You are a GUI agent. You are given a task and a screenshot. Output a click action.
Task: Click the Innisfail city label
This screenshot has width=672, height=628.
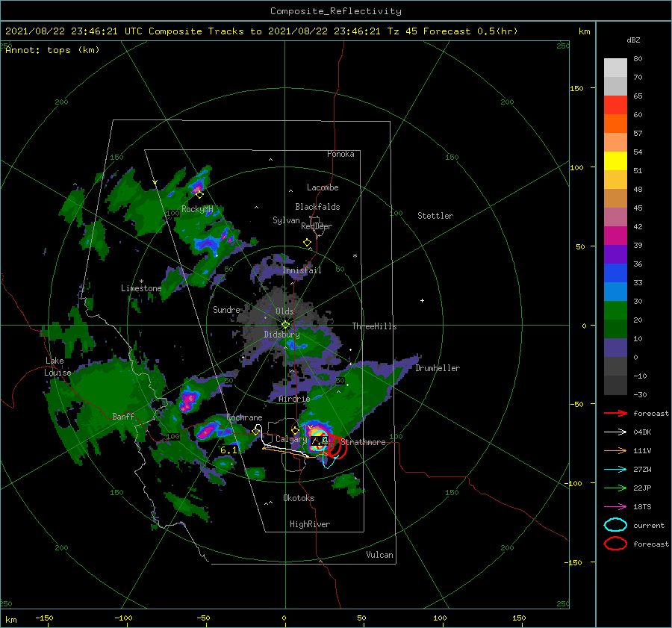coord(302,270)
